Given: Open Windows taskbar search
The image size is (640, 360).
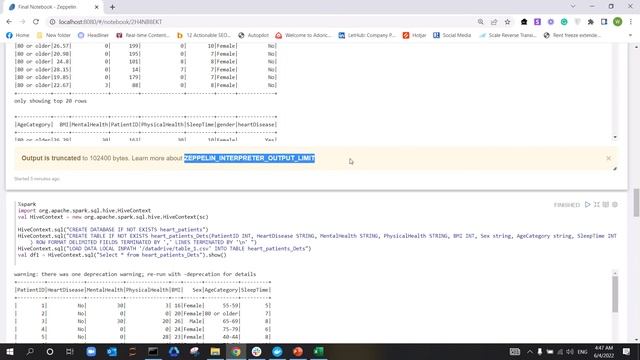Looking at the screenshot, I should [x=30, y=351].
